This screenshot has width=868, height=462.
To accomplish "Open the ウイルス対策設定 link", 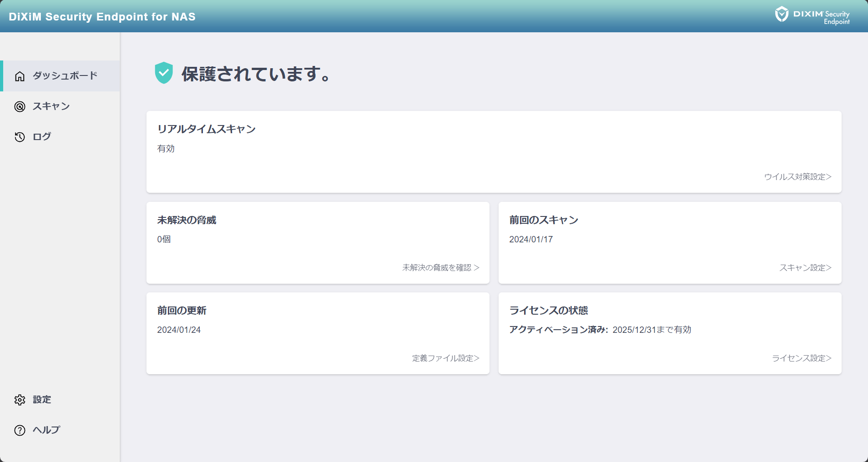I will 797,177.
